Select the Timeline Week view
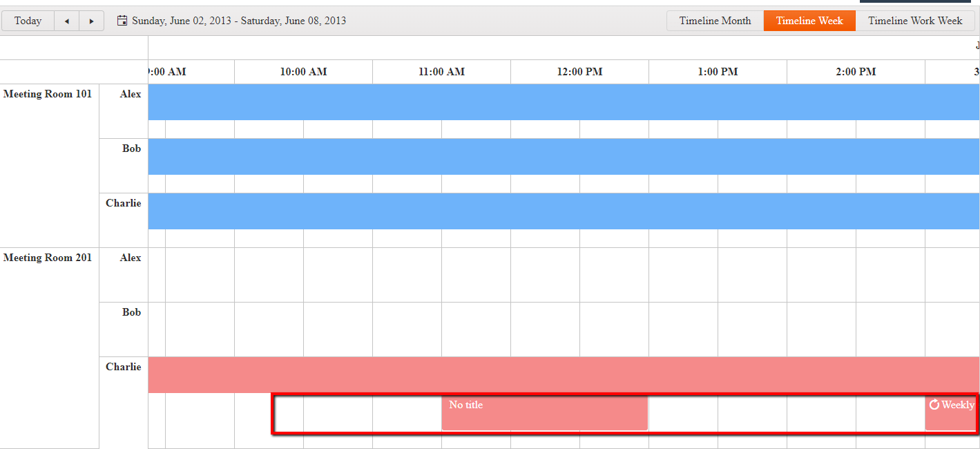980x449 pixels. pyautogui.click(x=809, y=21)
